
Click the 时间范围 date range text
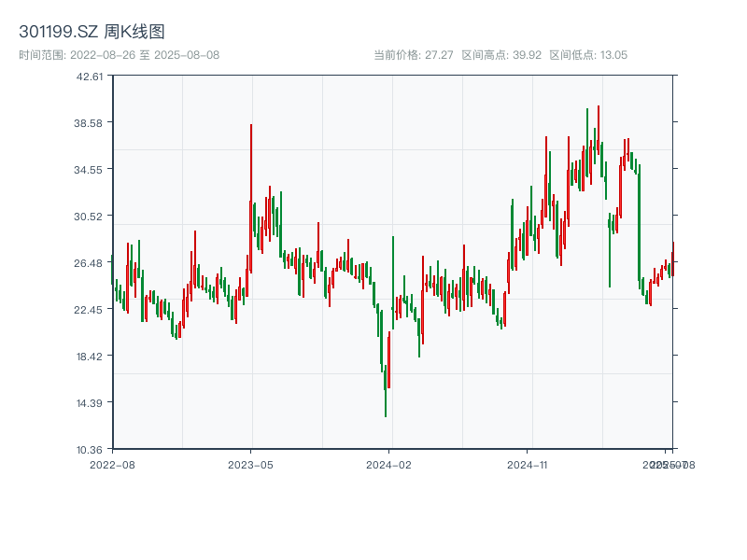click(x=119, y=55)
